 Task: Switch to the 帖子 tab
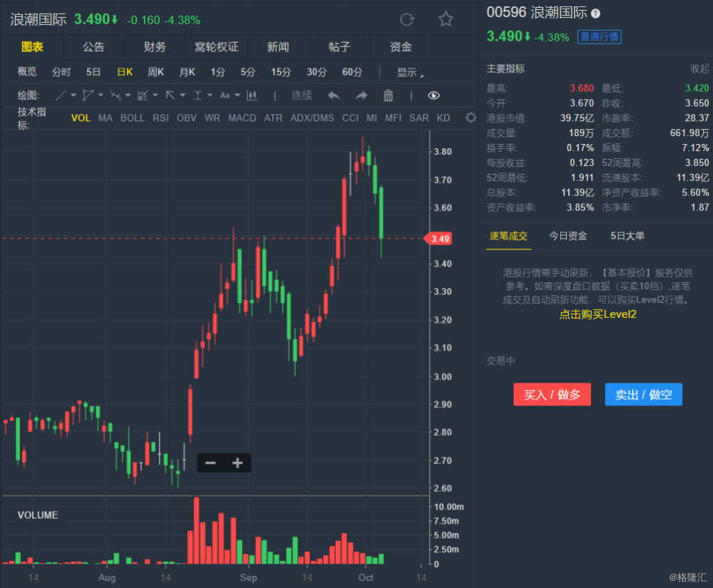(339, 47)
